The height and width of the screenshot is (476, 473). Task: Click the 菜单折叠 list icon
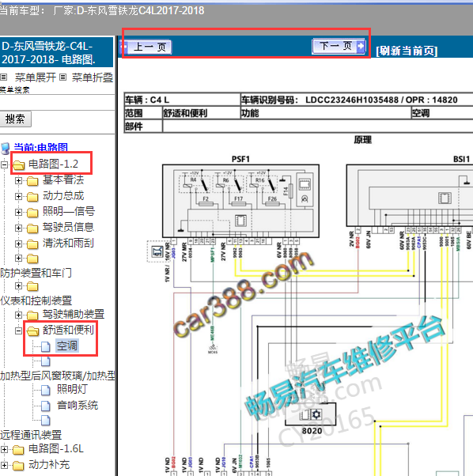coord(62,77)
